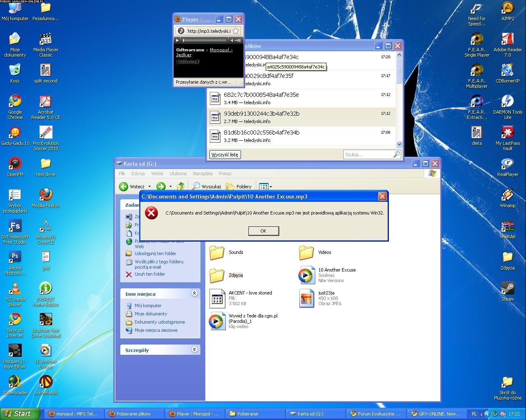Collapse the Inne miejsca panel
The width and height of the screenshot is (526, 420).
pos(194,293)
